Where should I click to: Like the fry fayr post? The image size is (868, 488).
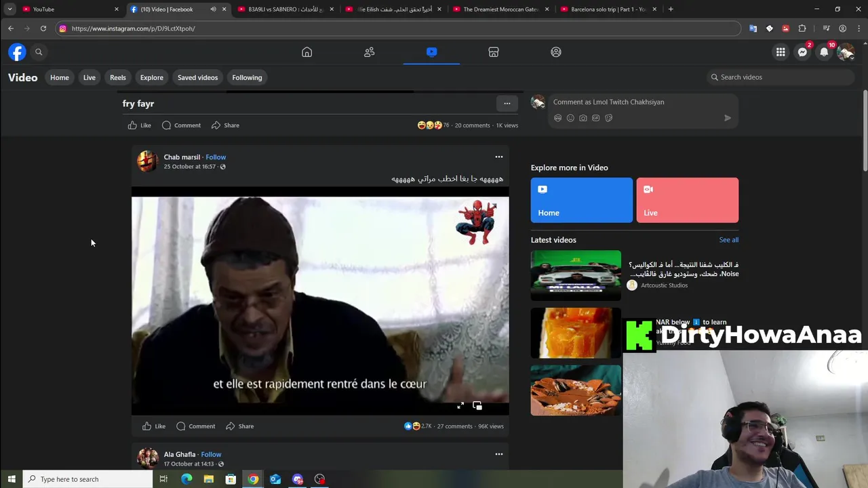click(x=140, y=125)
